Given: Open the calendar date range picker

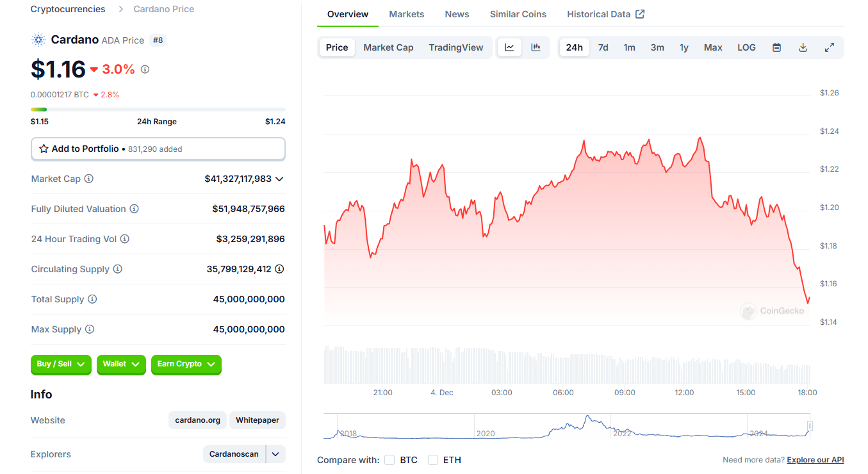Looking at the screenshot, I should [776, 47].
